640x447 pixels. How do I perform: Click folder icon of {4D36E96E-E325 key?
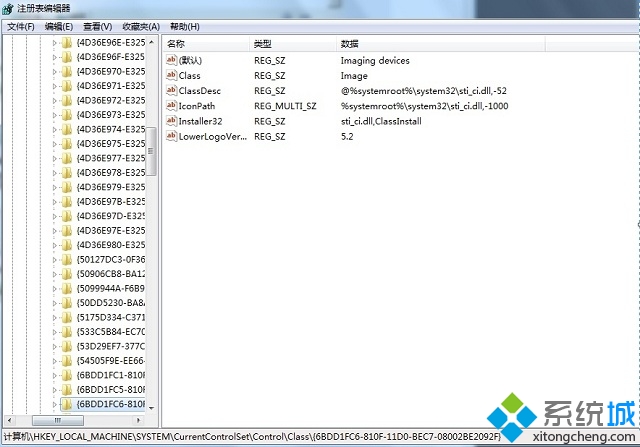[67, 44]
